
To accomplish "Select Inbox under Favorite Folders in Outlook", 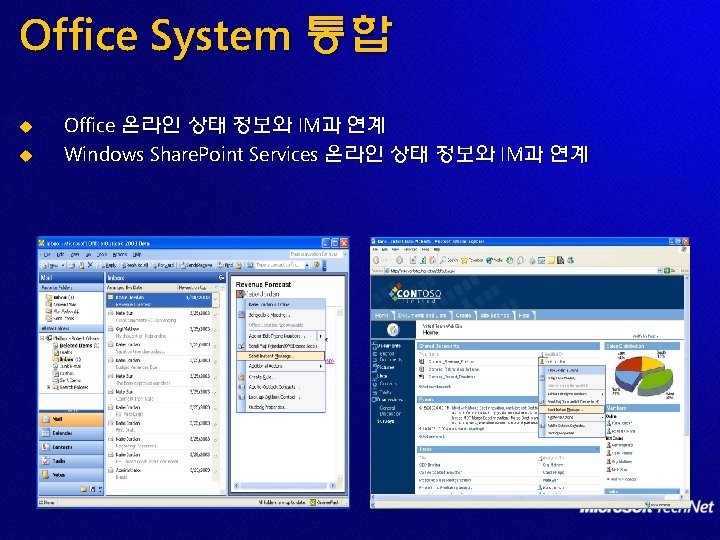I will [x=60, y=297].
